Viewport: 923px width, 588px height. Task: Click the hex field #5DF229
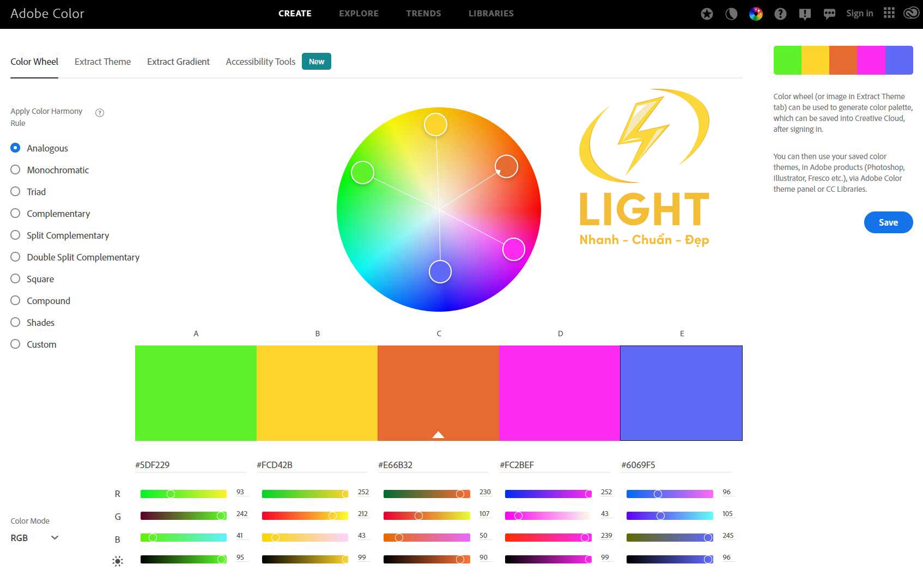tap(190, 465)
